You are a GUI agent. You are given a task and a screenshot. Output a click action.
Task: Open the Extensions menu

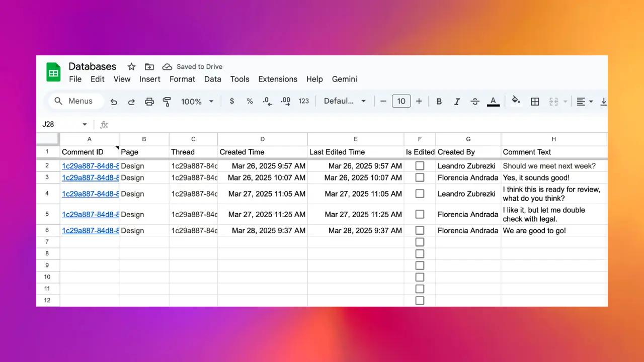pos(278,79)
